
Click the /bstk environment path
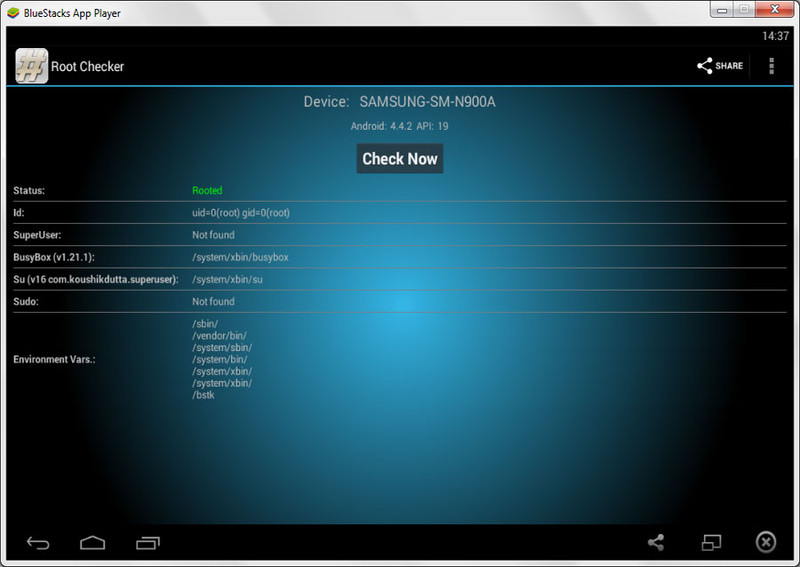tap(203, 395)
